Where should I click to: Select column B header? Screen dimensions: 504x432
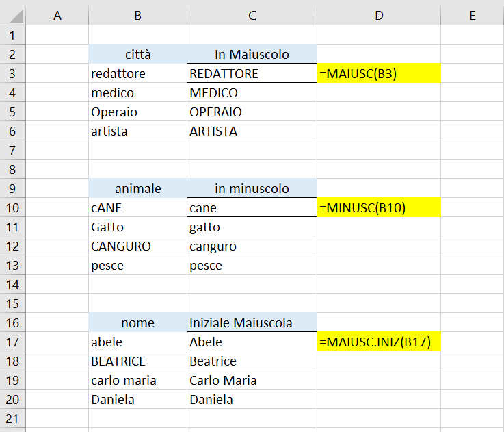(x=137, y=16)
